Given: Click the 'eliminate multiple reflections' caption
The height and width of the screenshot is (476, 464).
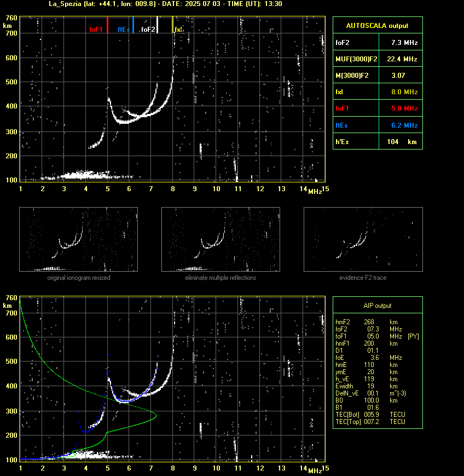Looking at the screenshot, I should pos(221,278).
